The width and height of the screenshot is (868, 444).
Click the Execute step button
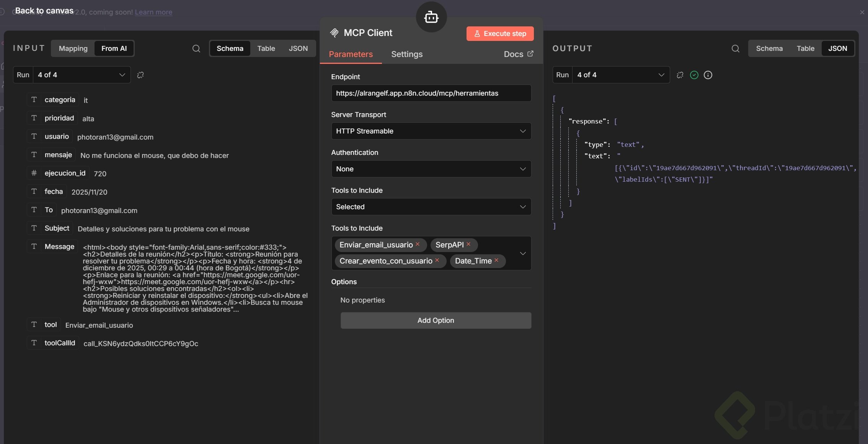500,34
